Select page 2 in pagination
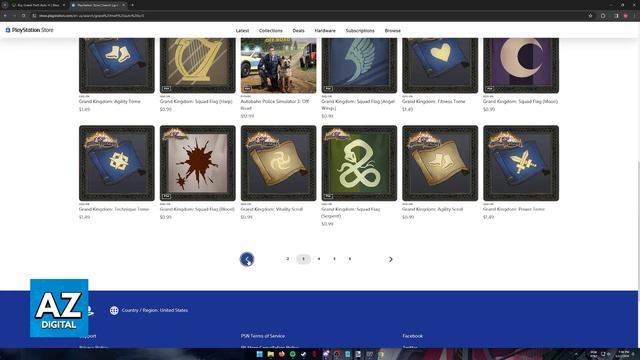The width and height of the screenshot is (640, 360). pyautogui.click(x=288, y=259)
